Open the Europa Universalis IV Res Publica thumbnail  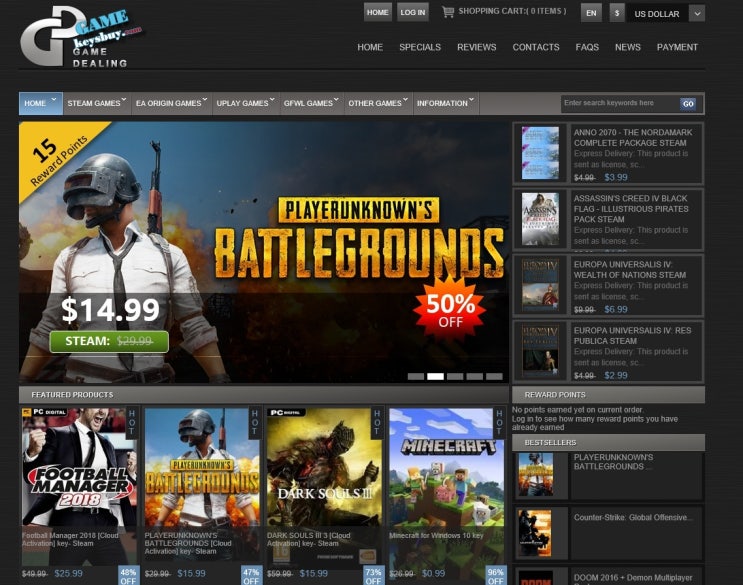(540, 351)
